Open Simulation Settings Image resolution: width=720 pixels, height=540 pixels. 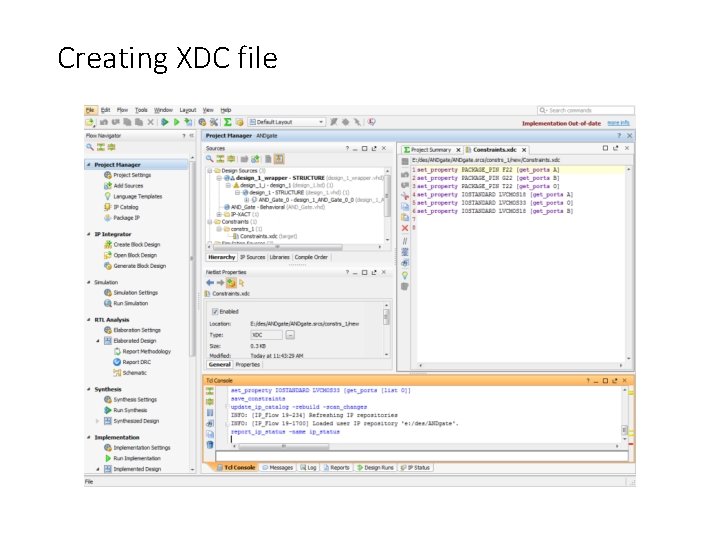tap(135, 292)
